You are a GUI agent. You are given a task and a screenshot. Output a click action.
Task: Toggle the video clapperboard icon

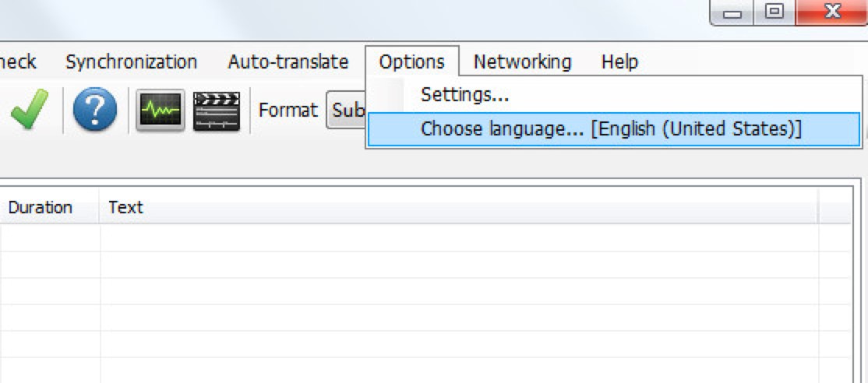216,111
